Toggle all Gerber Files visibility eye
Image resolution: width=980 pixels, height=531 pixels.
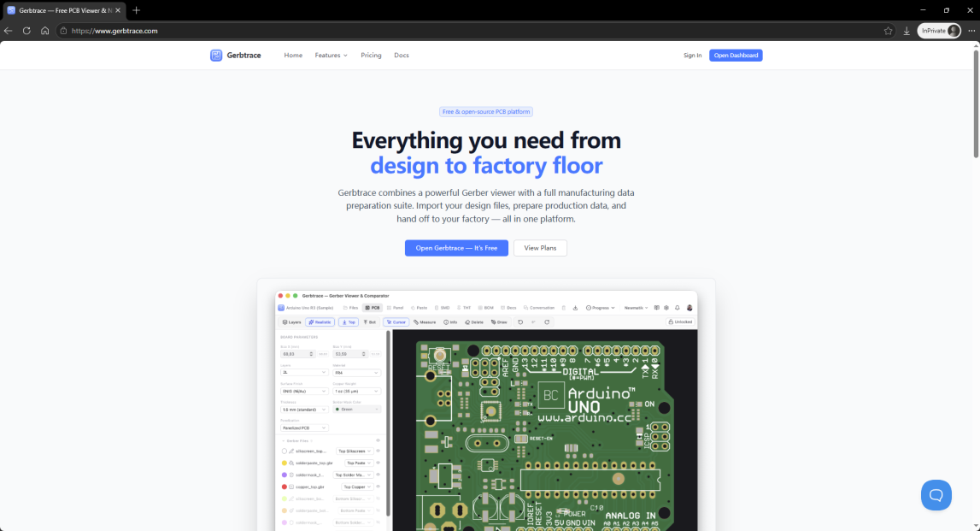click(379, 440)
